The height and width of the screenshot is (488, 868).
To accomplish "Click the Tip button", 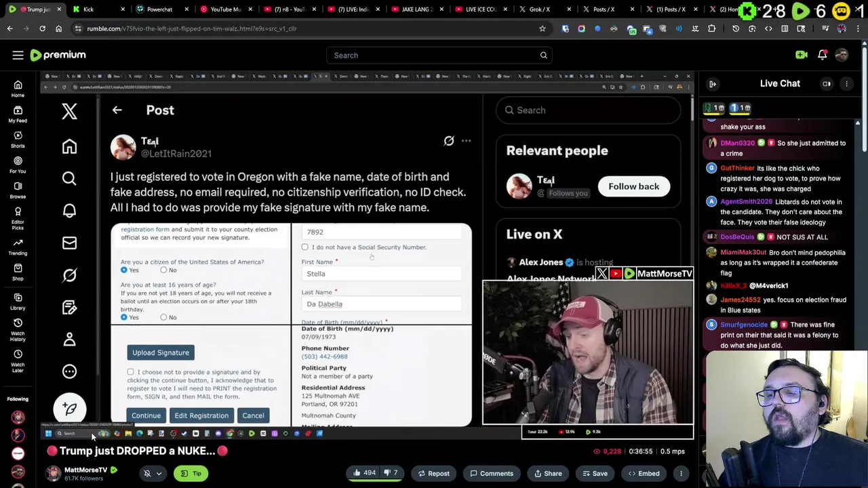I will point(191,474).
